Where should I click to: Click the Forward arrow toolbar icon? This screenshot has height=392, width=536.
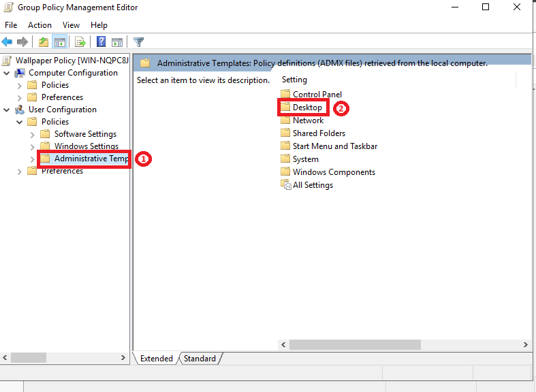(x=22, y=42)
